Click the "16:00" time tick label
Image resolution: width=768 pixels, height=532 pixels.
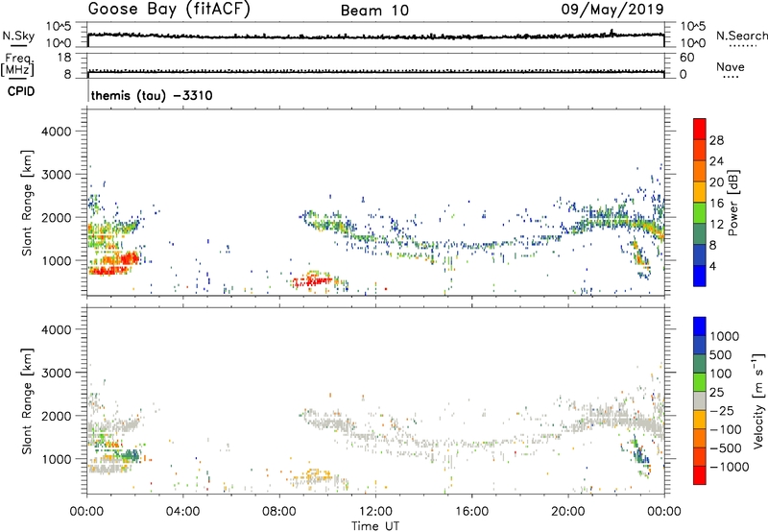(x=471, y=512)
